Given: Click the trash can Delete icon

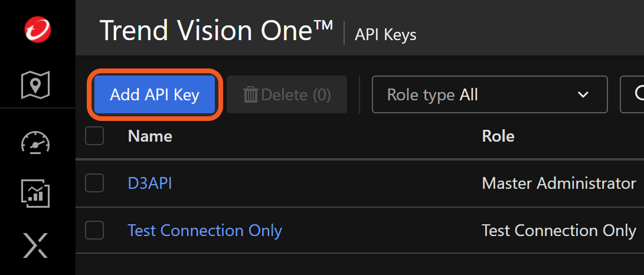Looking at the screenshot, I should [x=251, y=94].
